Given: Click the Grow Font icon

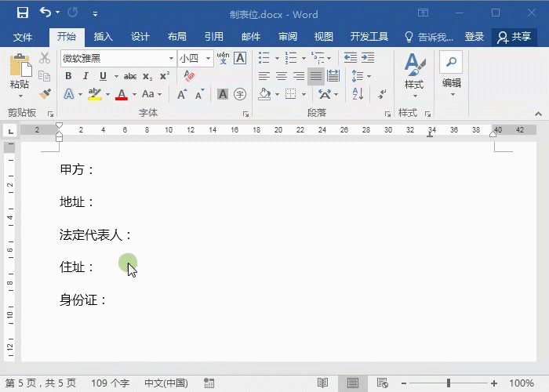Looking at the screenshot, I should click(182, 94).
